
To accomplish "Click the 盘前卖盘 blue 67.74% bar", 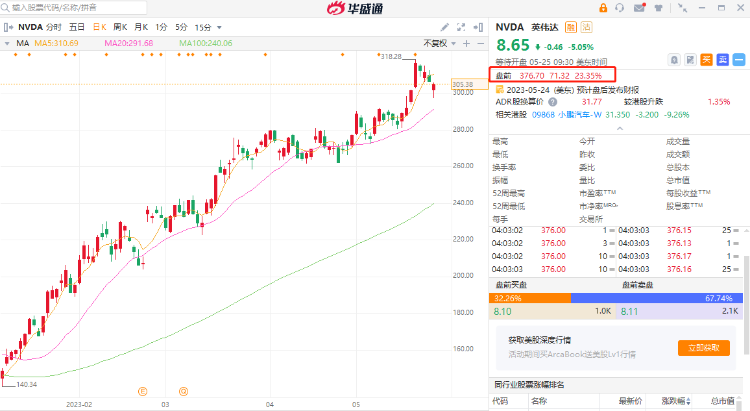I will [657, 298].
